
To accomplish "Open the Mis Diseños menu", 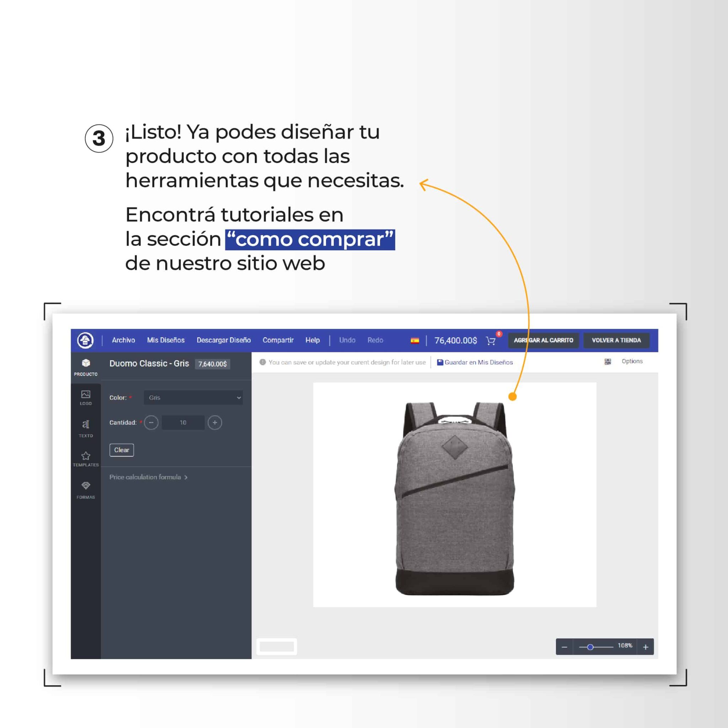I will coord(165,340).
